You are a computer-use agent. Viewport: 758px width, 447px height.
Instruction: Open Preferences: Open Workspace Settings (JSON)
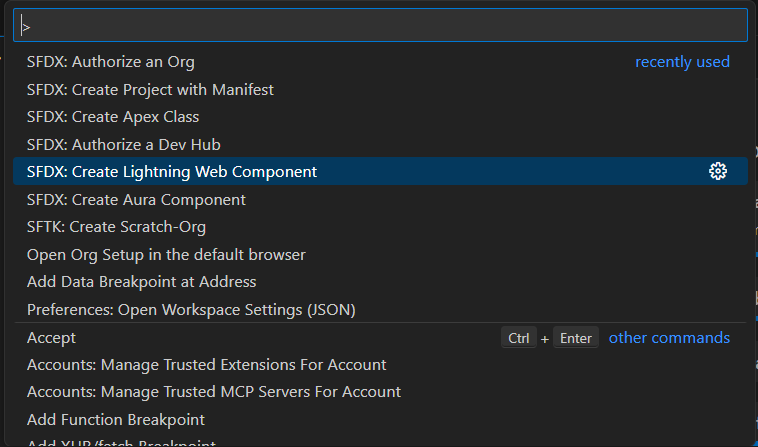click(x=380, y=309)
